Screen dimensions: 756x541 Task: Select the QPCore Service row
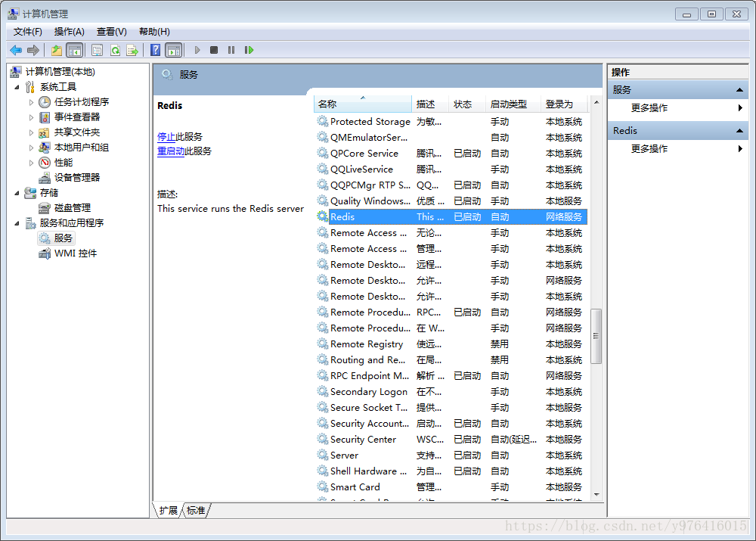click(x=452, y=154)
